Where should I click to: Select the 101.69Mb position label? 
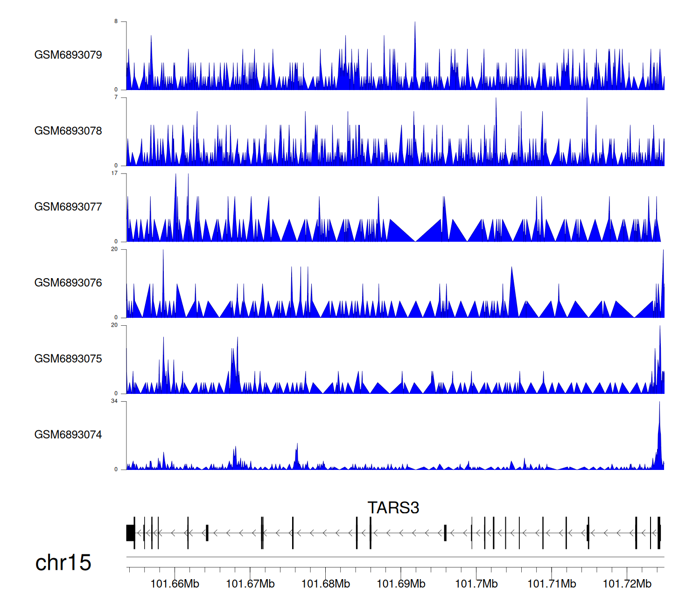click(x=401, y=584)
